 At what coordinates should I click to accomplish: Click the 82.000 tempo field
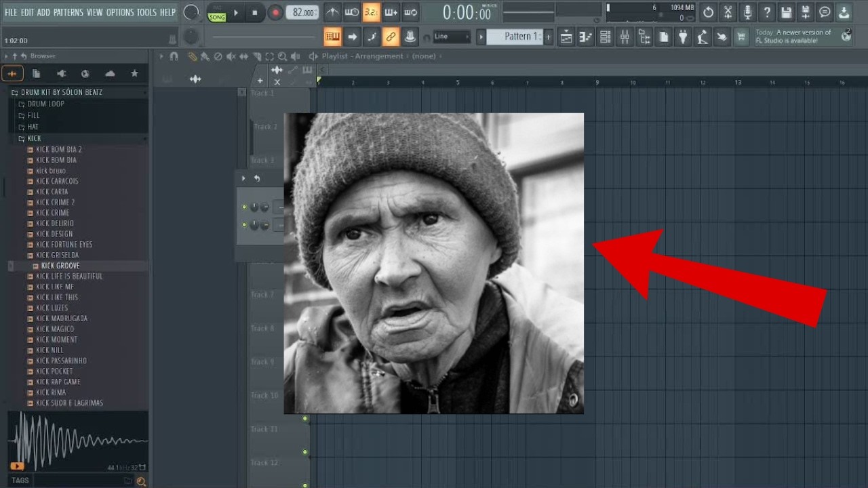coord(303,12)
